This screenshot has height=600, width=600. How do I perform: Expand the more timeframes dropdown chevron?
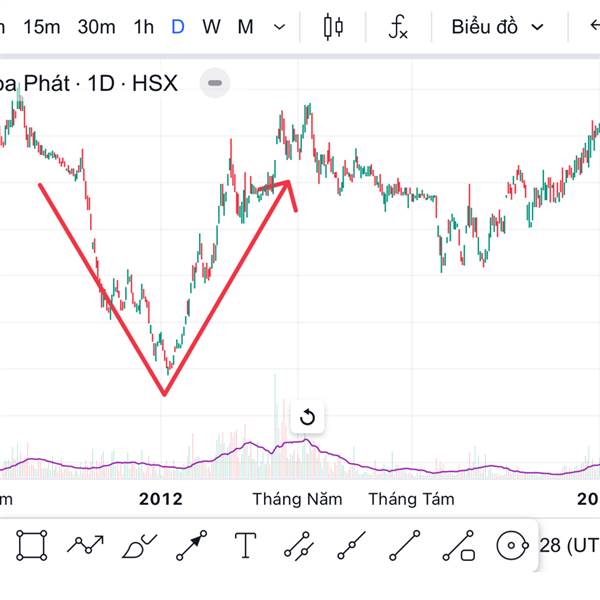tap(280, 27)
